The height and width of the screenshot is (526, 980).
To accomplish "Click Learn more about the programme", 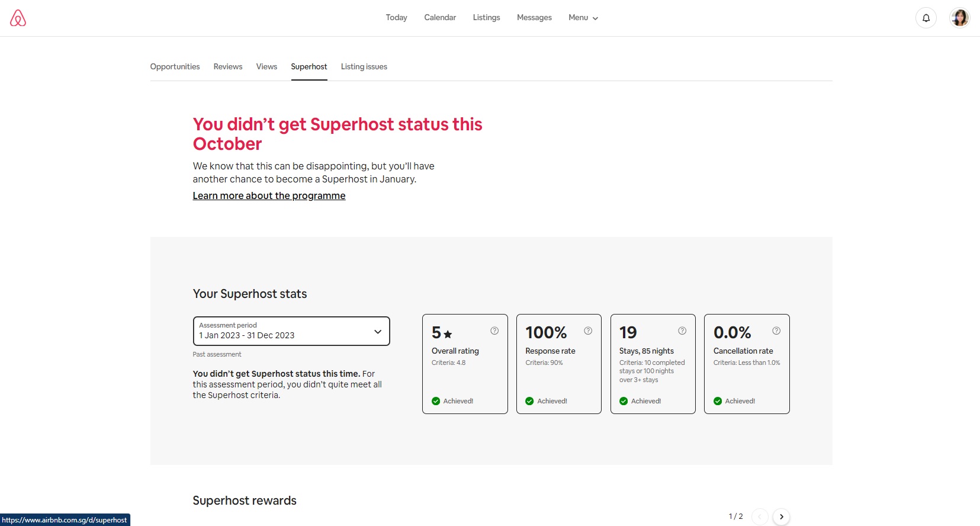I will [x=269, y=196].
